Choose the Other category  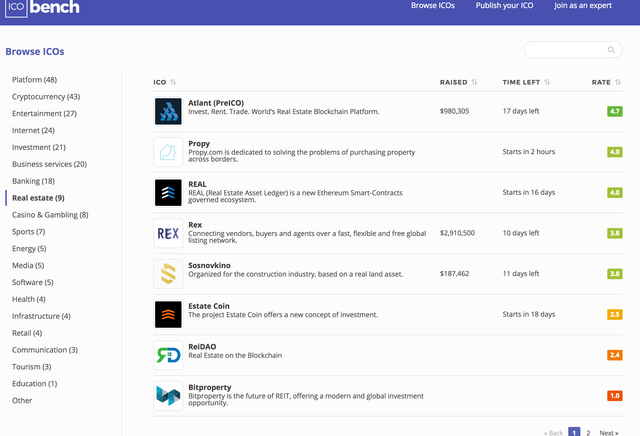pyautogui.click(x=22, y=400)
